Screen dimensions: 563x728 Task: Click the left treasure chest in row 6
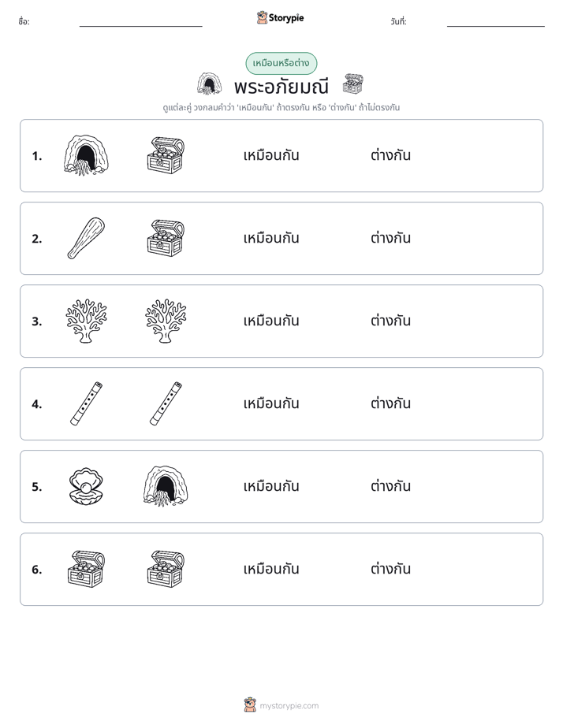pos(86,569)
